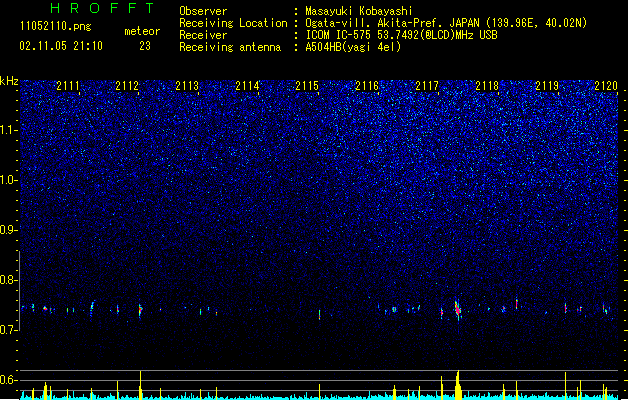Viewport: 629px width, 400px height.
Task: Click the 0.9 kHz axis label
Action: pyautogui.click(x=9, y=230)
